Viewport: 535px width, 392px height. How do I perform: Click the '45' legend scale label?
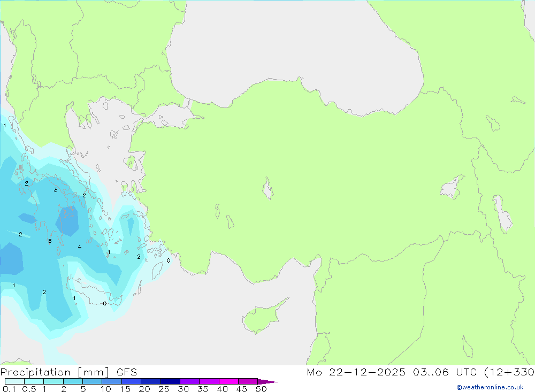[x=242, y=389]
